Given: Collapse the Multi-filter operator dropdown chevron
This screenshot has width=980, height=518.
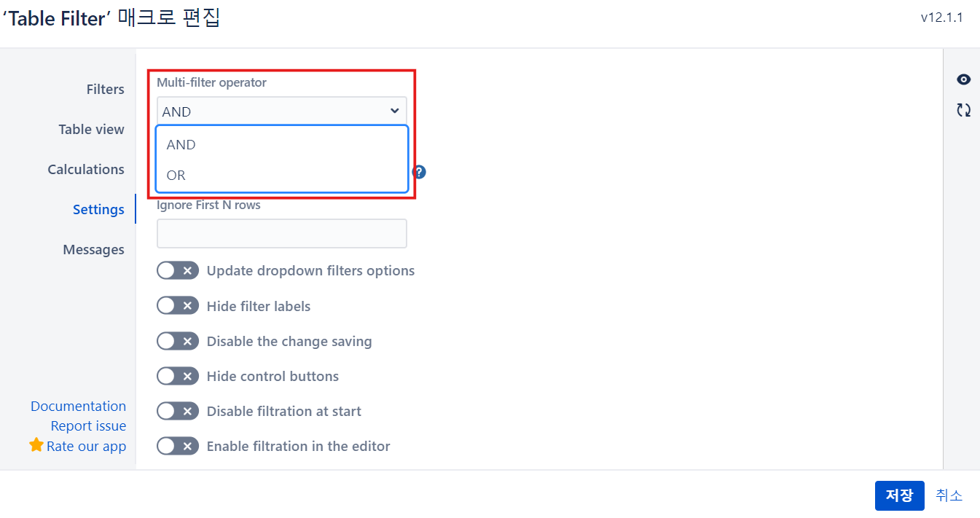Looking at the screenshot, I should coord(394,111).
